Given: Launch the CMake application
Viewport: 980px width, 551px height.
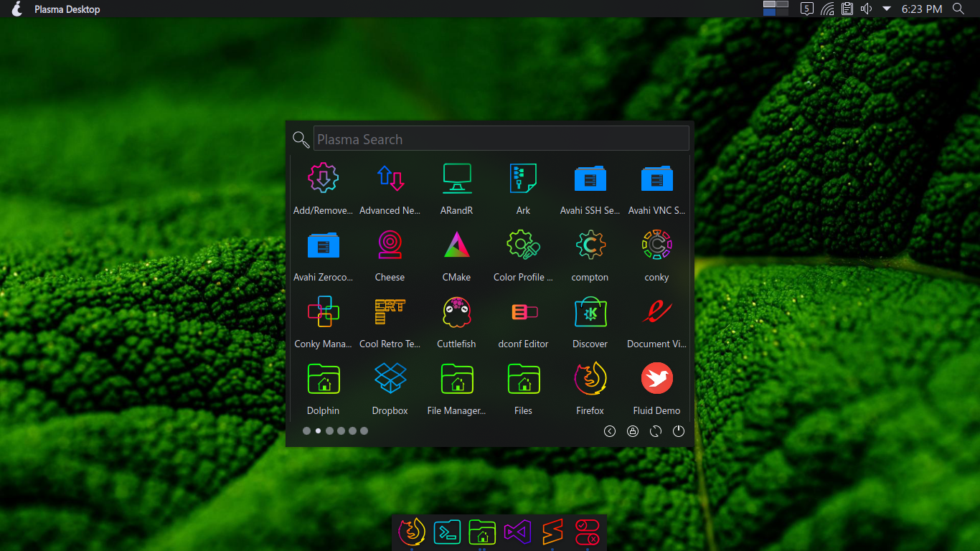Looking at the screenshot, I should (x=457, y=245).
